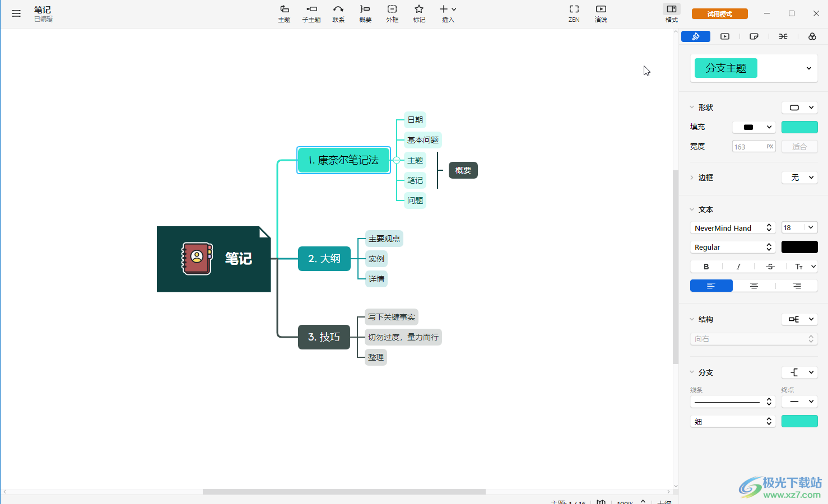Add a new topic with 主题 icon
Screen dimensions: 828x504
click(x=285, y=13)
